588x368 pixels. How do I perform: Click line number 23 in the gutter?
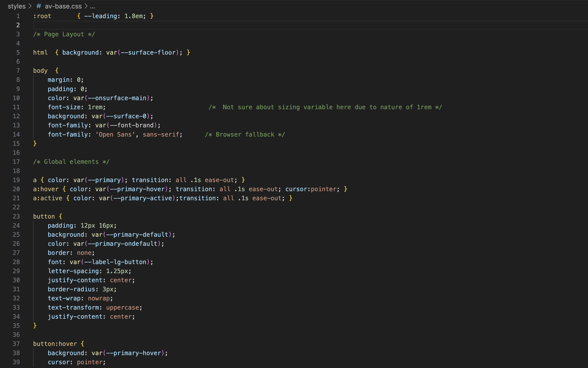pos(16,216)
